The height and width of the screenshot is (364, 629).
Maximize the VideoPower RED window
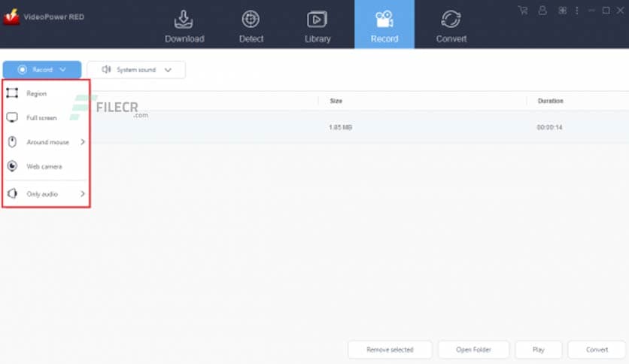tap(606, 11)
